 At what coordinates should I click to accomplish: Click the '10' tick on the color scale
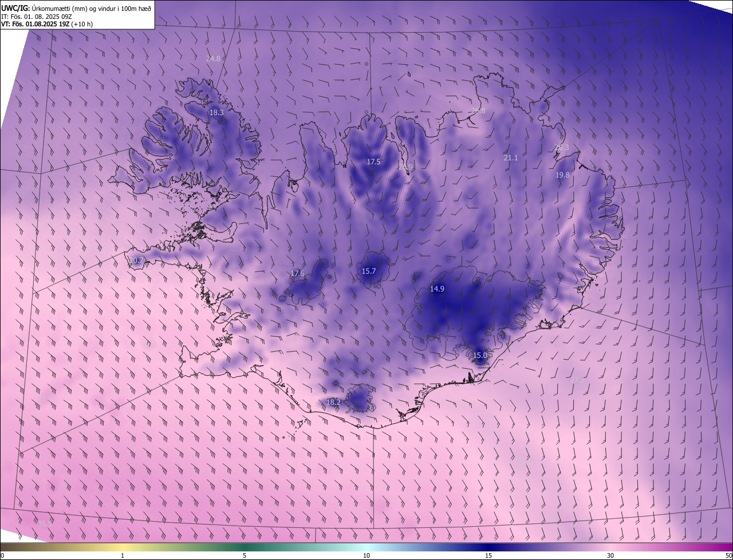click(x=366, y=555)
